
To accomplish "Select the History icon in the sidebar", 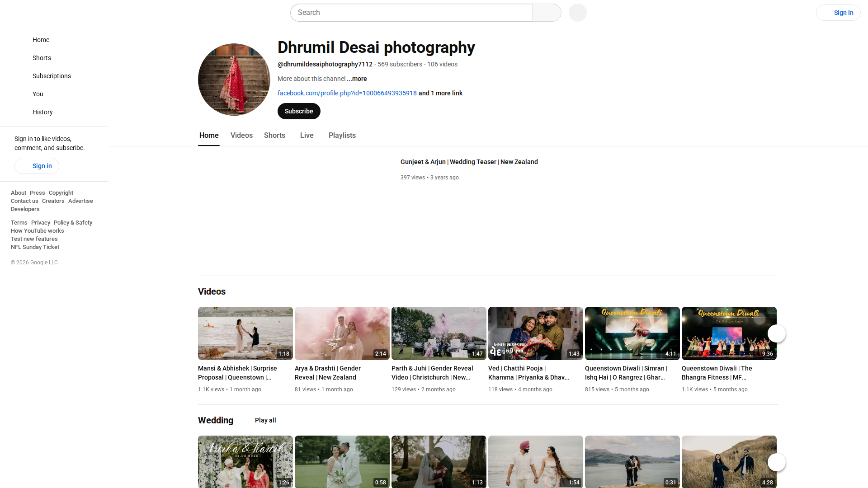I will pos(20,112).
